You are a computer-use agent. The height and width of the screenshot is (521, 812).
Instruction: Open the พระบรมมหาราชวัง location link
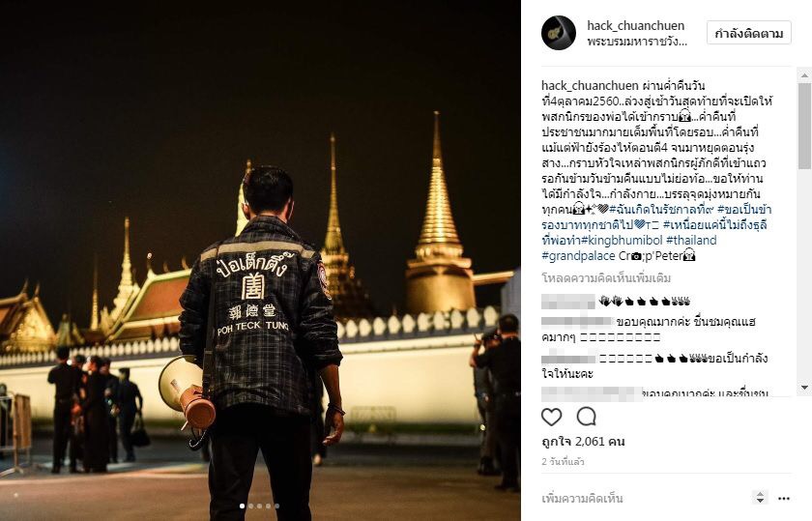pos(637,42)
